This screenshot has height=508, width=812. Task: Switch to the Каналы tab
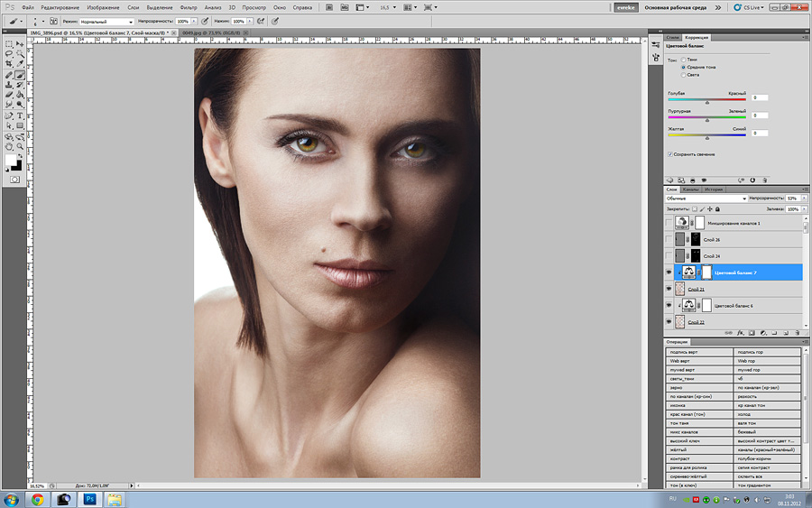[690, 189]
